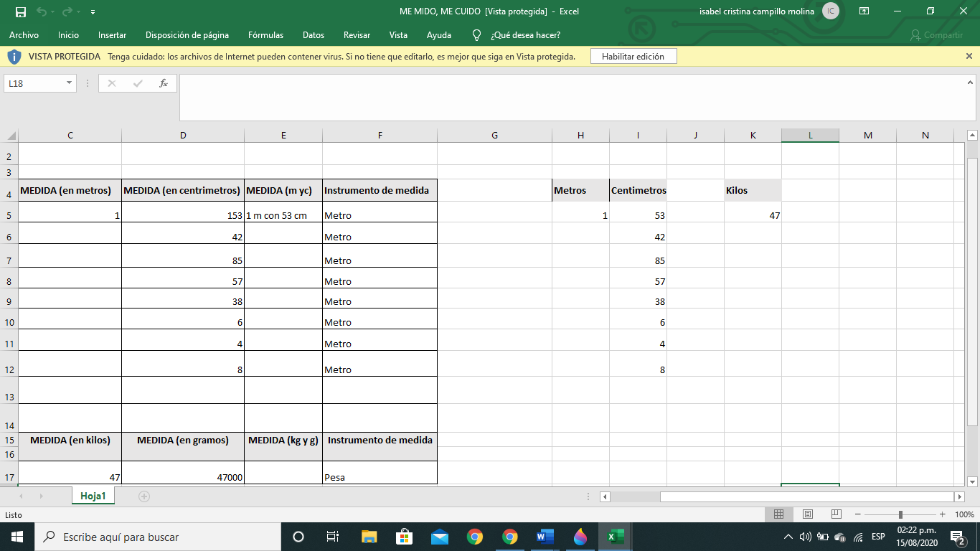Image resolution: width=980 pixels, height=551 pixels.
Task: Click the select-all corner triangle
Action: (11, 136)
